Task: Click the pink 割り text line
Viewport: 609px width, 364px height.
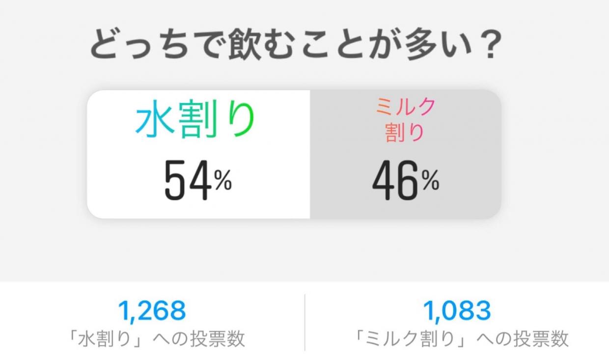Action: click(404, 132)
